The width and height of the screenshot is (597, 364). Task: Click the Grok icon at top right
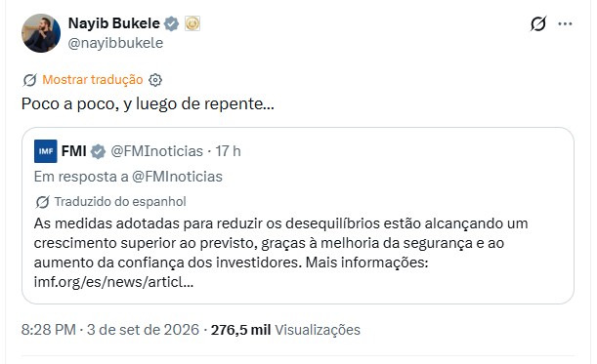(538, 23)
